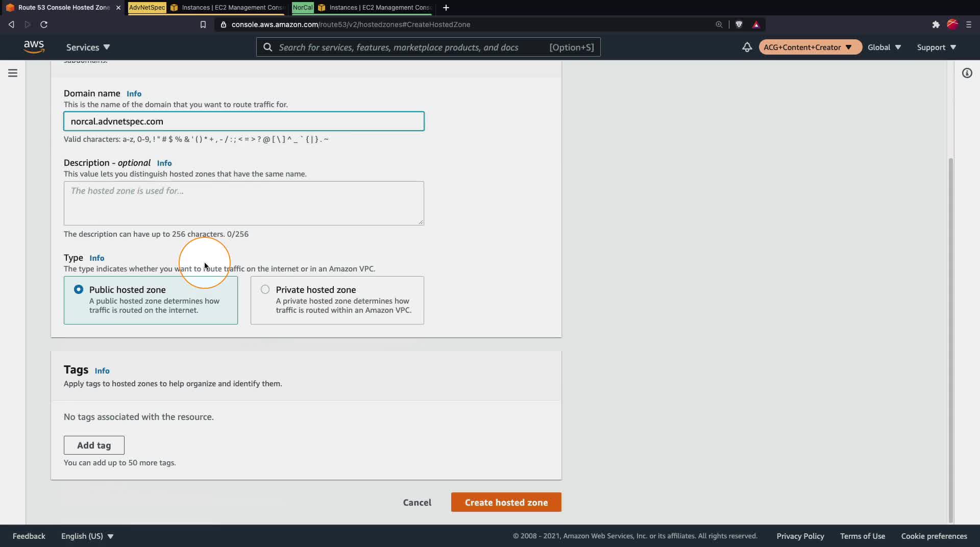Image resolution: width=980 pixels, height=547 pixels.
Task: Open the English (US) language selector
Action: point(87,536)
